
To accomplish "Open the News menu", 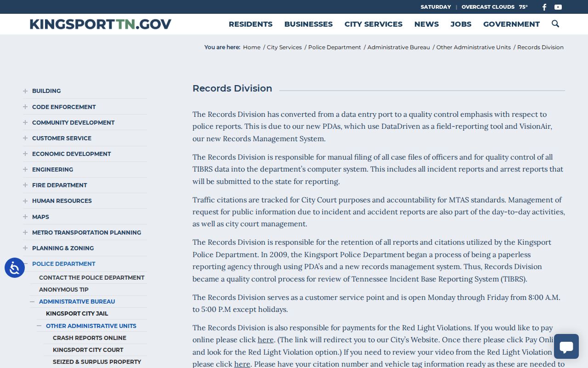I will (x=426, y=24).
